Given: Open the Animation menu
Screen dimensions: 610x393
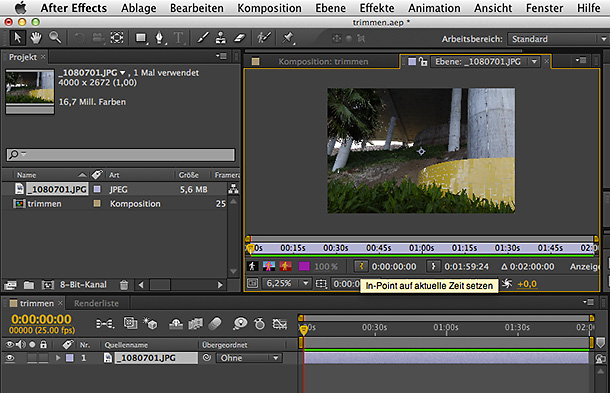Looking at the screenshot, I should (x=434, y=8).
